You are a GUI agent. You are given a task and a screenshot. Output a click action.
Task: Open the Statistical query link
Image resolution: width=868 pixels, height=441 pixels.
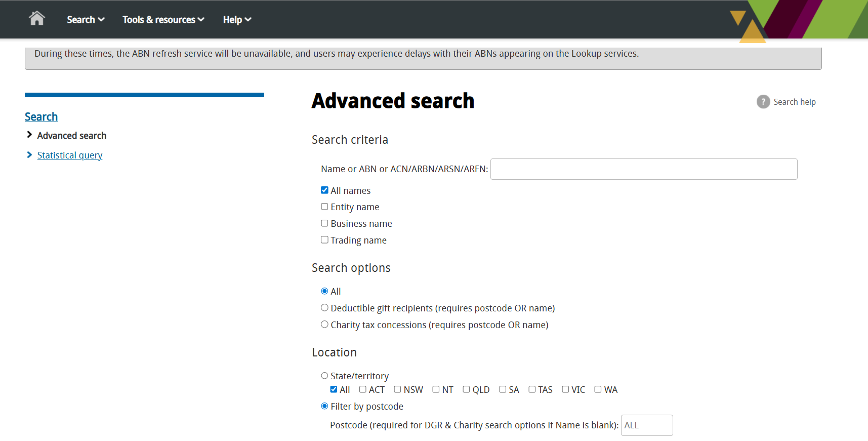pyautogui.click(x=70, y=155)
